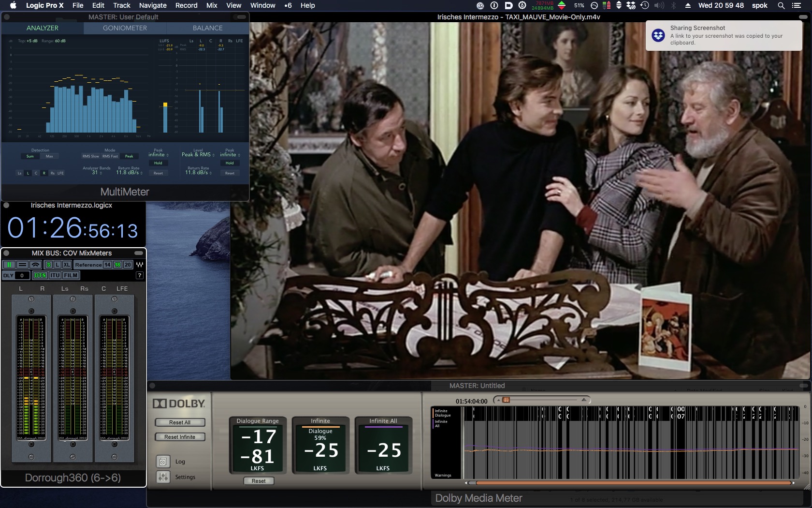Click the Dolby timeline position slider
This screenshot has width=812, height=508.
point(542,400)
